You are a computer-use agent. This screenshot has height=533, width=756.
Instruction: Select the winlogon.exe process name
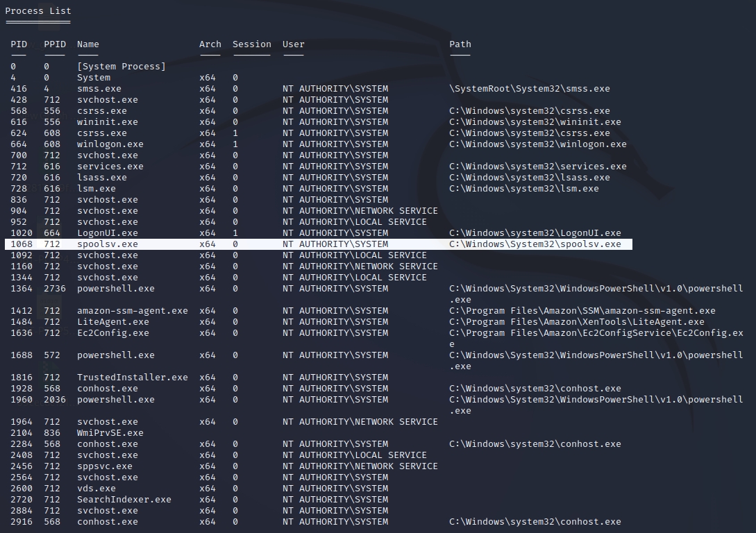click(110, 144)
